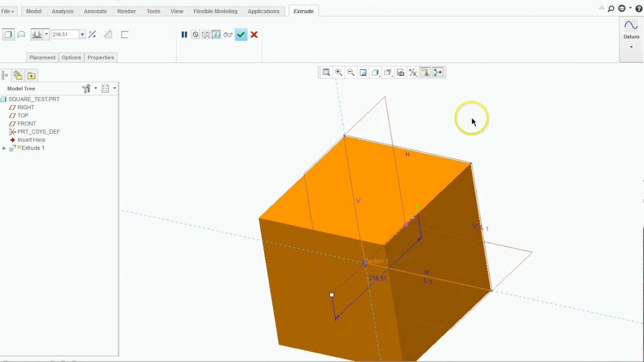The height and width of the screenshot is (362, 644).
Task: Select the Extrude as solid icon
Action: pos(8,34)
